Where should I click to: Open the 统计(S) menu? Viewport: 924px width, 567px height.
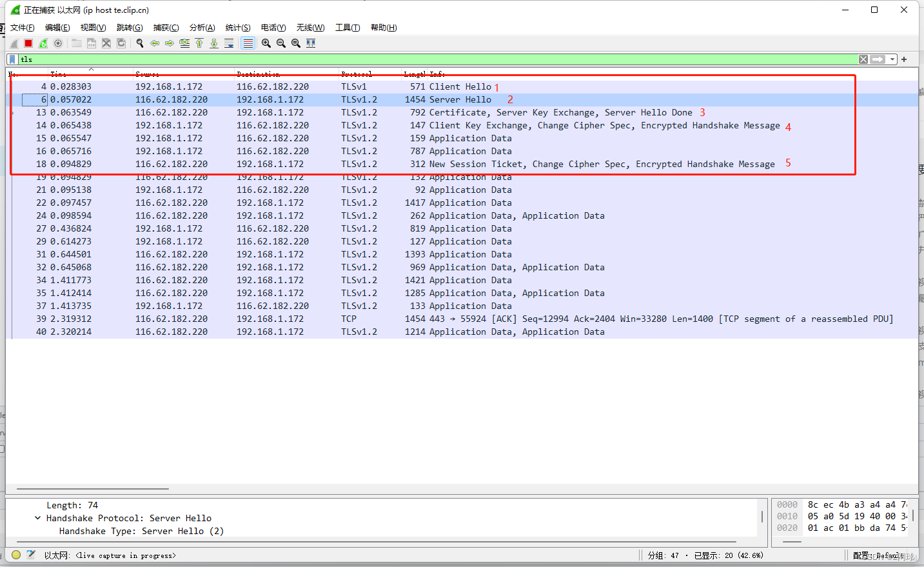237,27
